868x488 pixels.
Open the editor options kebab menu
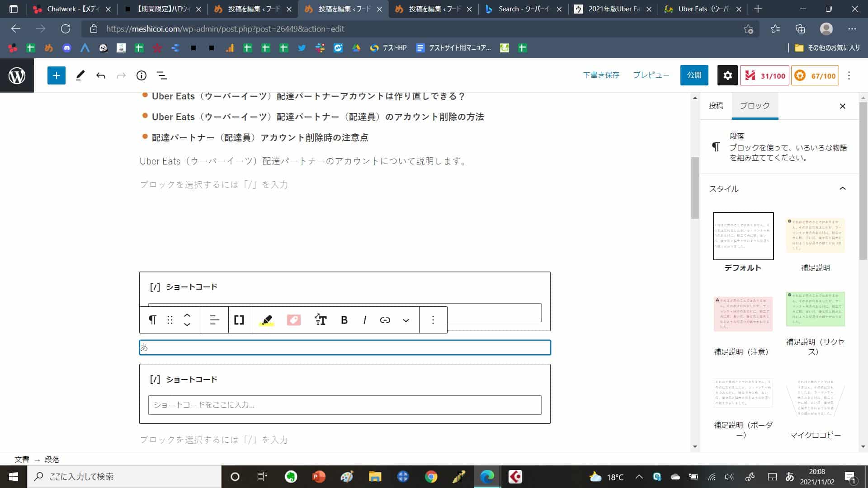click(x=849, y=75)
